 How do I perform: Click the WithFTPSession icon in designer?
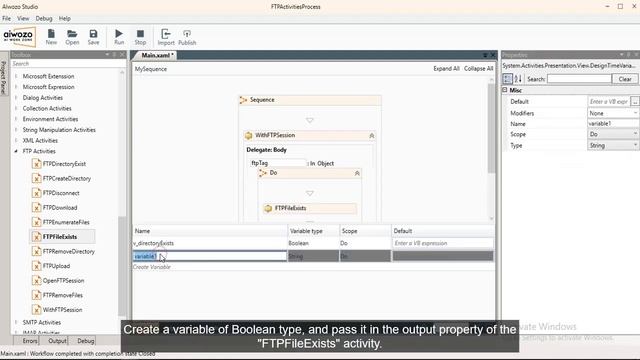click(248, 136)
